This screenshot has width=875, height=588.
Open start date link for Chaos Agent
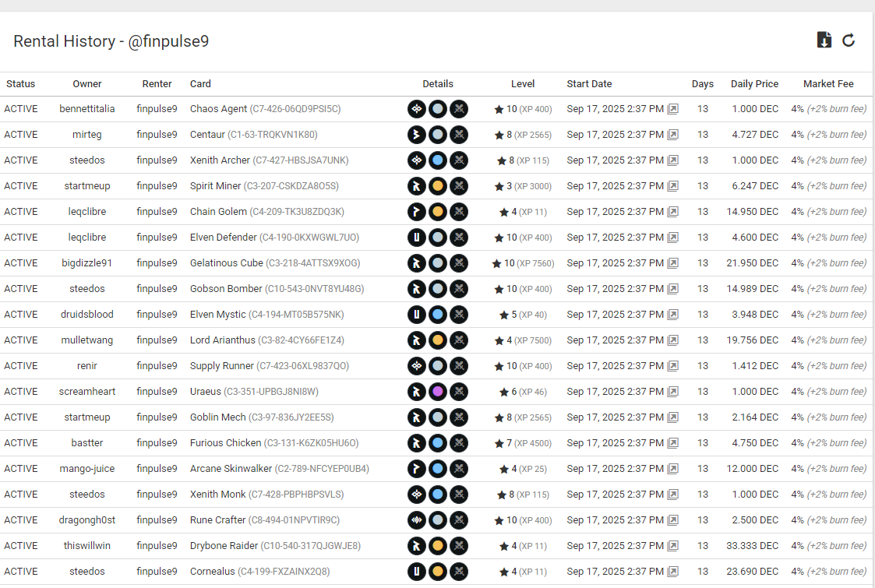click(x=672, y=109)
